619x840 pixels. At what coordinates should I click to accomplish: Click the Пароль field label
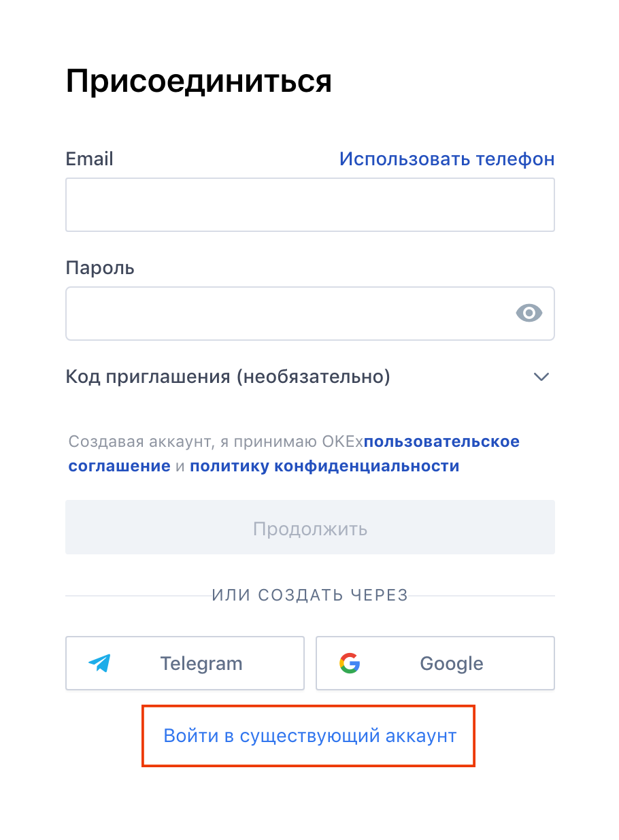coord(100,268)
